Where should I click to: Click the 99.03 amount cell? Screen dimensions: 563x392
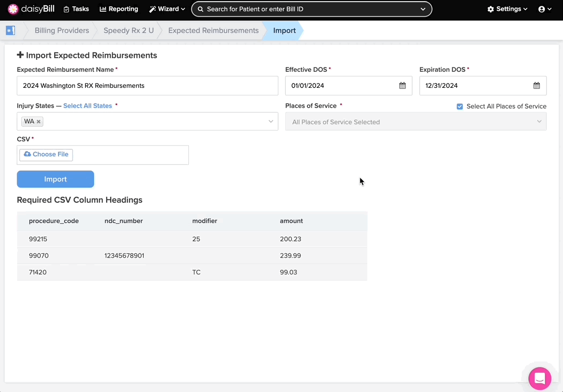(x=288, y=272)
